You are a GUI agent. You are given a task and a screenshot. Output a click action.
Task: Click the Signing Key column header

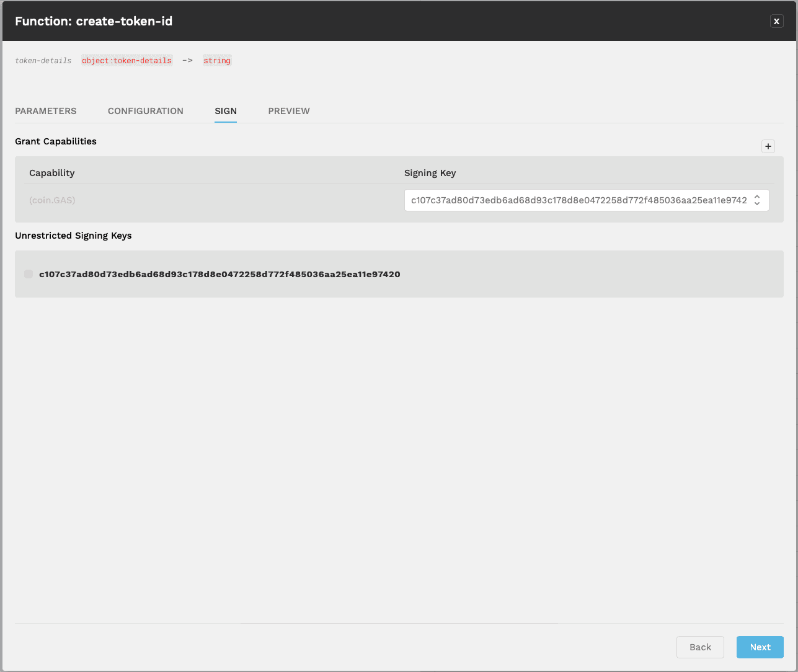click(430, 173)
